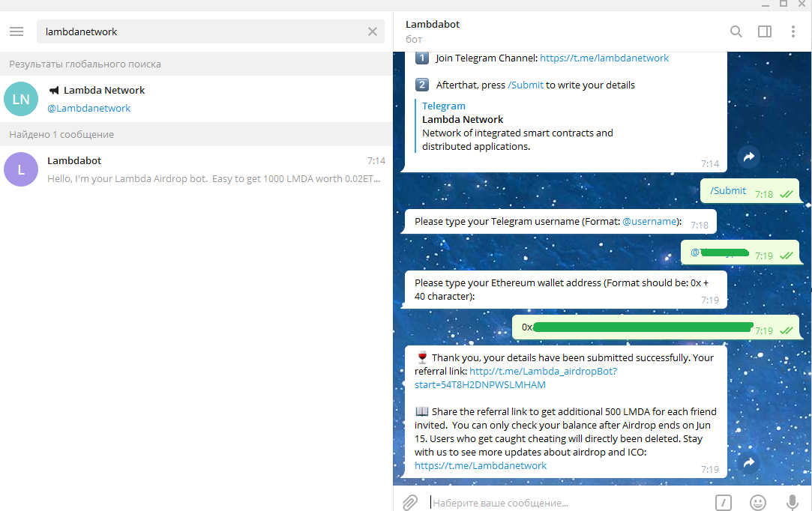Image resolution: width=812 pixels, height=511 pixels.
Task: Open Lambdabot message preview starting with Hello
Action: coord(214,178)
